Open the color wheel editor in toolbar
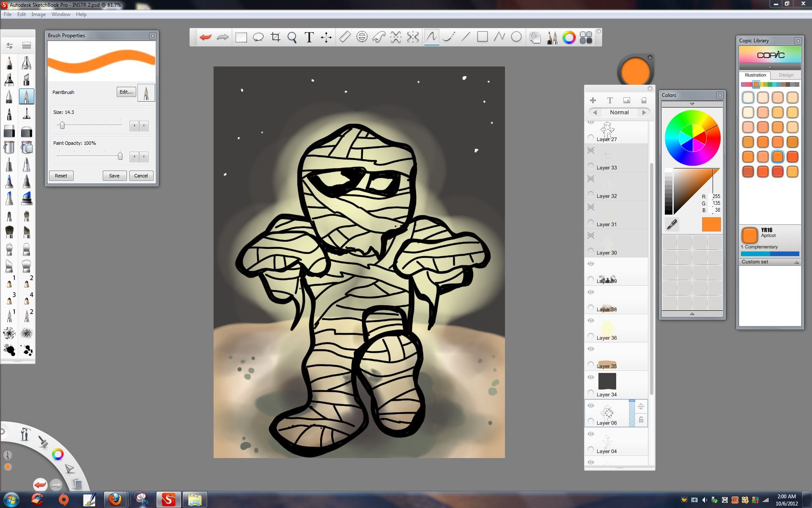The width and height of the screenshot is (812, 508). [x=569, y=37]
